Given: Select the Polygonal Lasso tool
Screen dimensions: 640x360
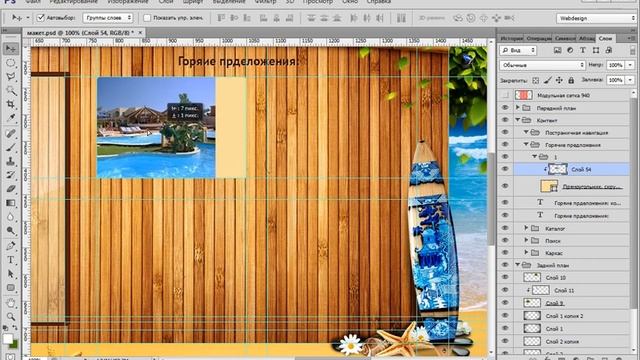Looking at the screenshot, I should click(11, 77).
